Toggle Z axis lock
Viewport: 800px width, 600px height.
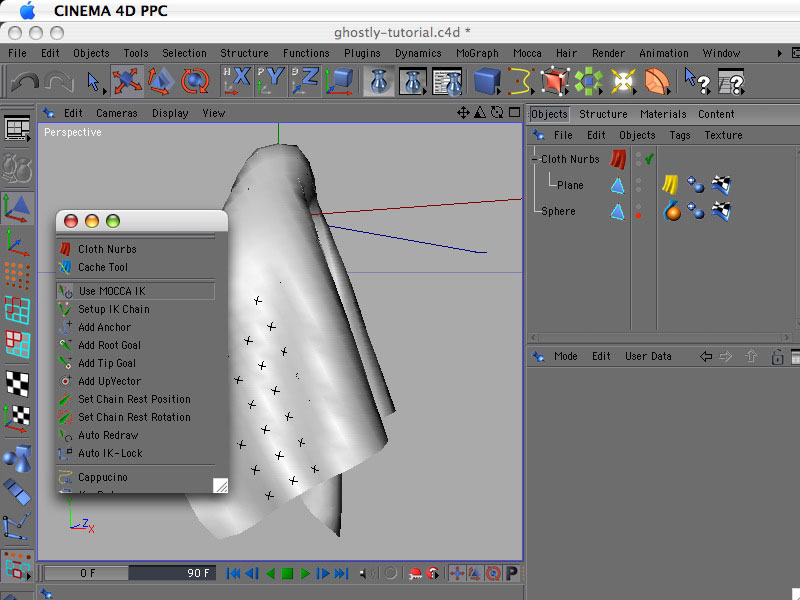pos(305,80)
